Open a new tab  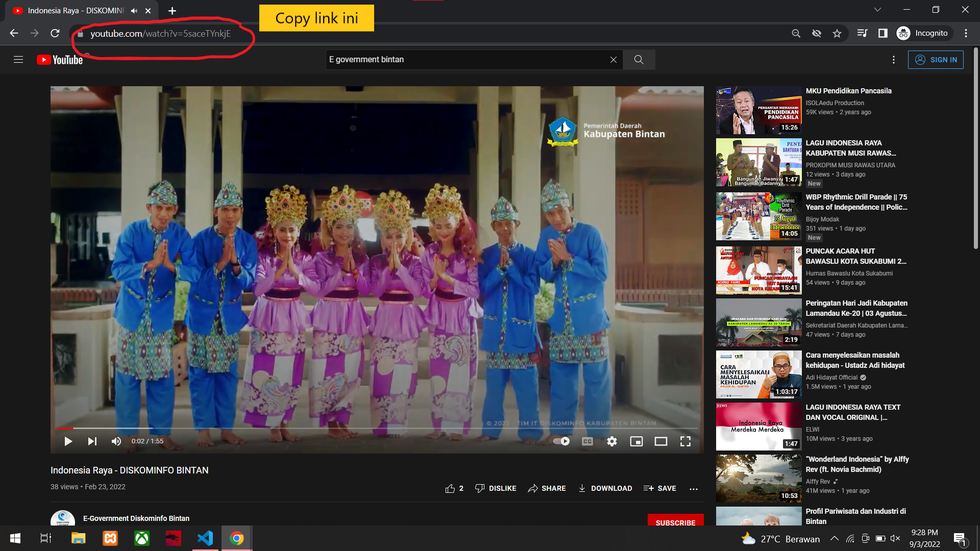pos(172,11)
